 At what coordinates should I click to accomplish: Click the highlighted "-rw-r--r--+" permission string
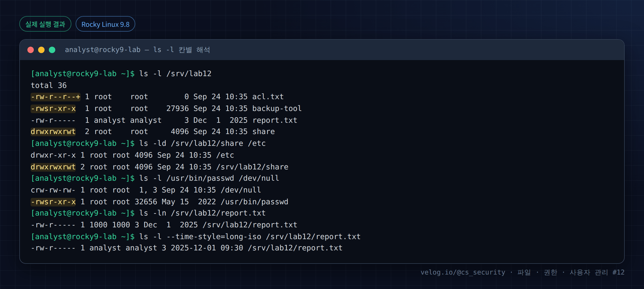click(56, 97)
